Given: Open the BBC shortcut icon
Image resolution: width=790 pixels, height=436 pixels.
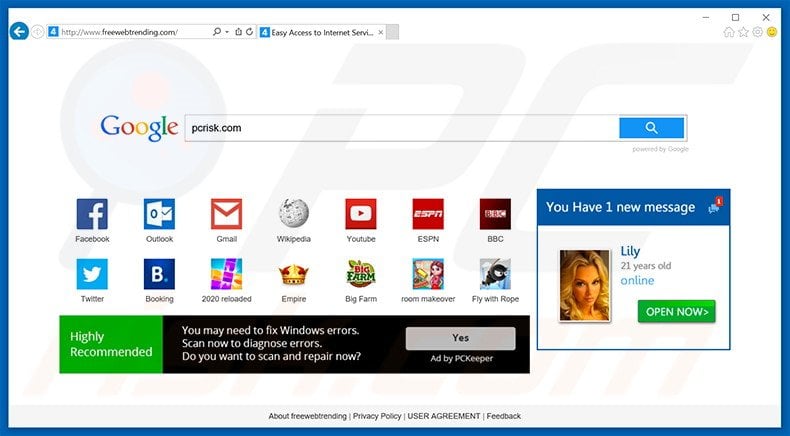Looking at the screenshot, I should click(495, 214).
